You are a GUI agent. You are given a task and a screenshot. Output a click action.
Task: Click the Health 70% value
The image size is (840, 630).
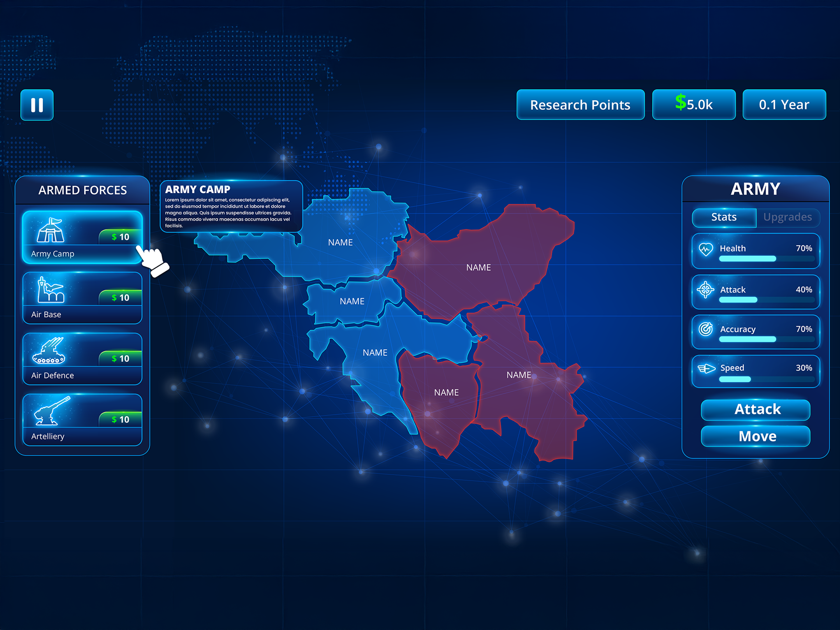click(x=804, y=248)
